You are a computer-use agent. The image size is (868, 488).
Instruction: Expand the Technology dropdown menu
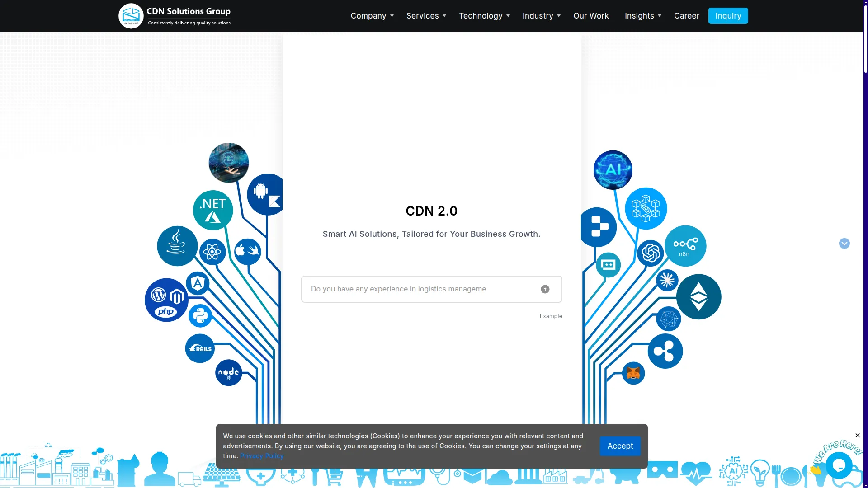[485, 16]
